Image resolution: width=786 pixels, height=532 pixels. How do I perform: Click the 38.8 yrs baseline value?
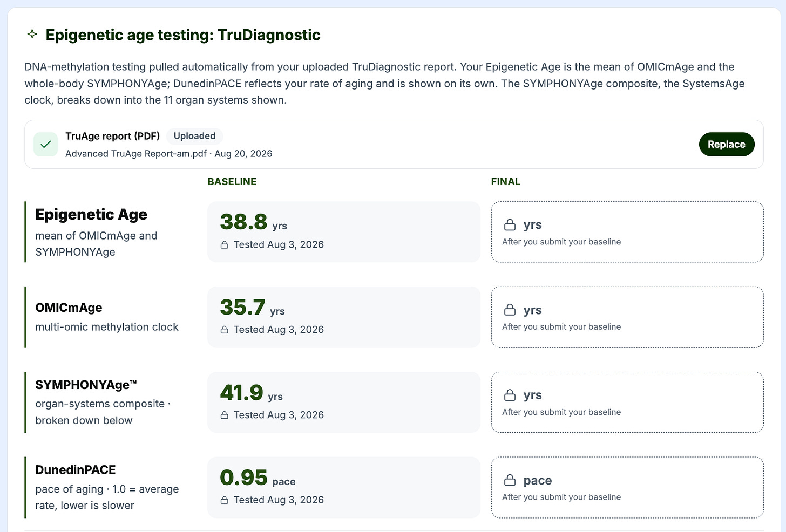click(253, 222)
